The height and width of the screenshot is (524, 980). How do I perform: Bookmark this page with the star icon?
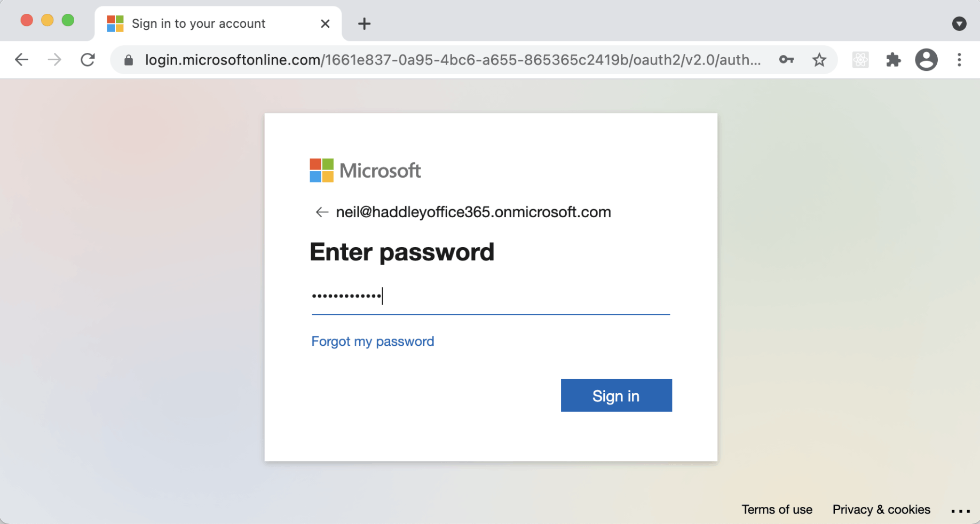pos(819,60)
